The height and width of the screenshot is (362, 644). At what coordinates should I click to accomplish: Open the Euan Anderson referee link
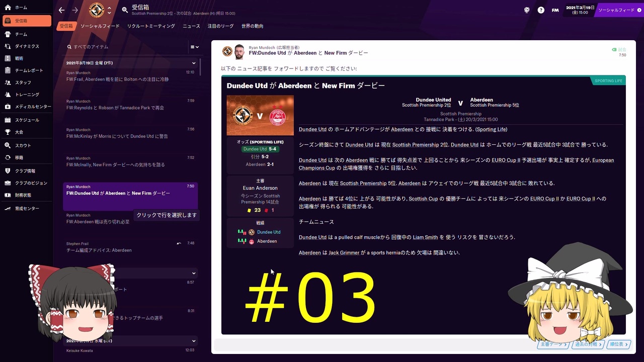(260, 188)
